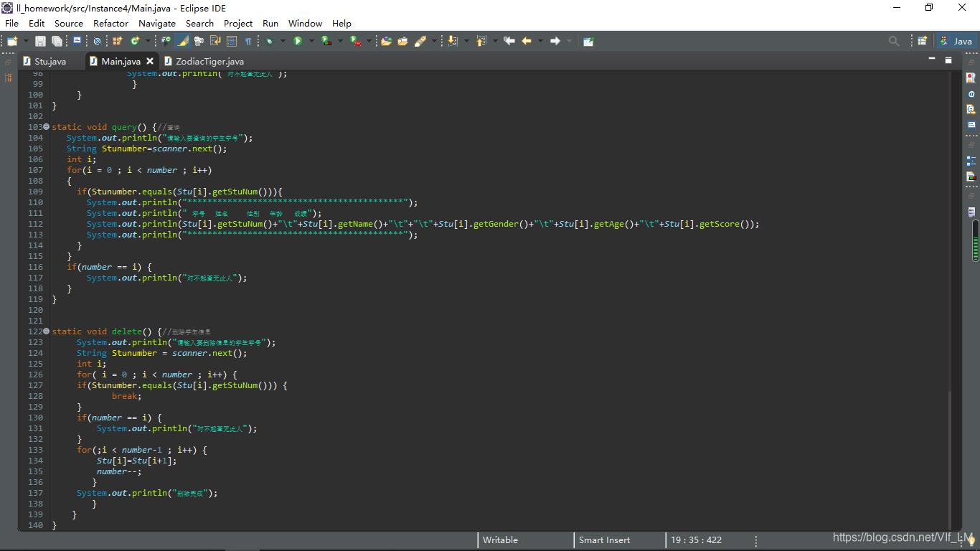The image size is (980, 551).
Task: Click the vertical scrollbar of editor
Action: (x=950, y=459)
